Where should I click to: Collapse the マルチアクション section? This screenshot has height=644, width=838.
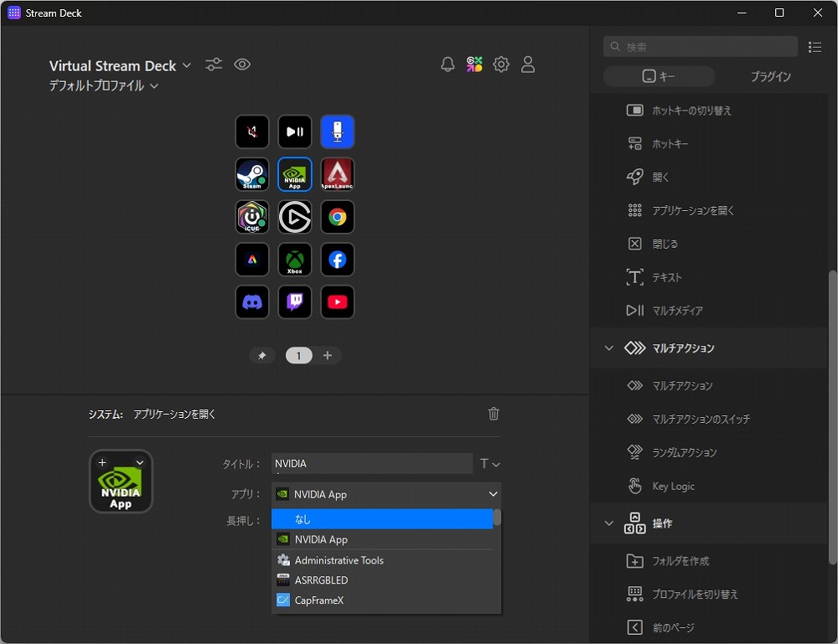[608, 348]
